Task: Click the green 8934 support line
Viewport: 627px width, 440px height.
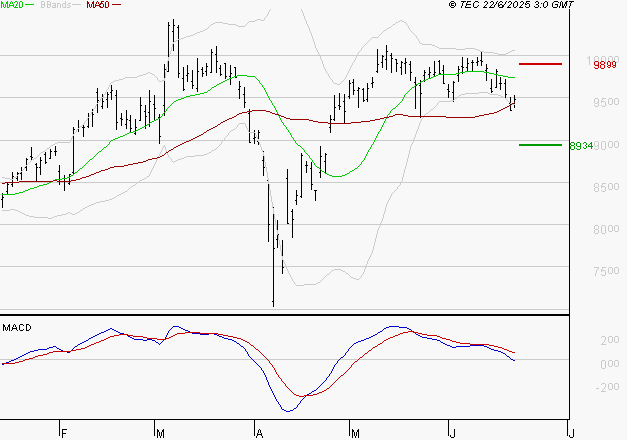Action: tap(540, 145)
